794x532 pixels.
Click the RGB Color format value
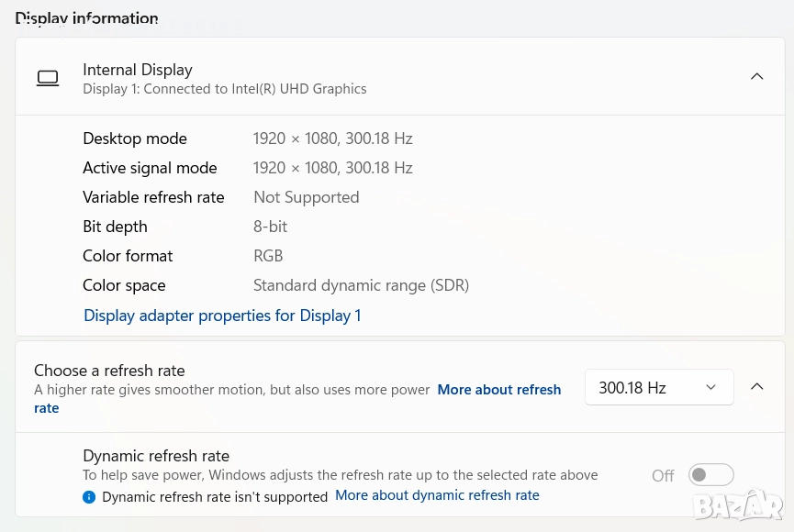(268, 256)
